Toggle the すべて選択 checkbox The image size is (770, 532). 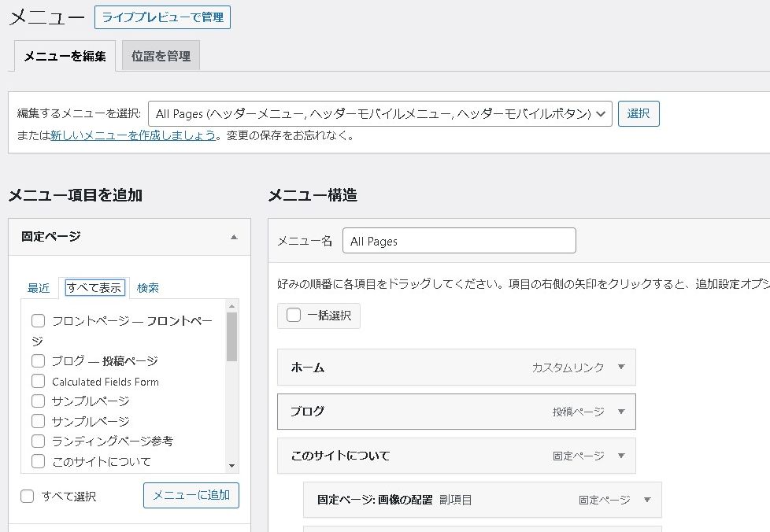point(28,496)
